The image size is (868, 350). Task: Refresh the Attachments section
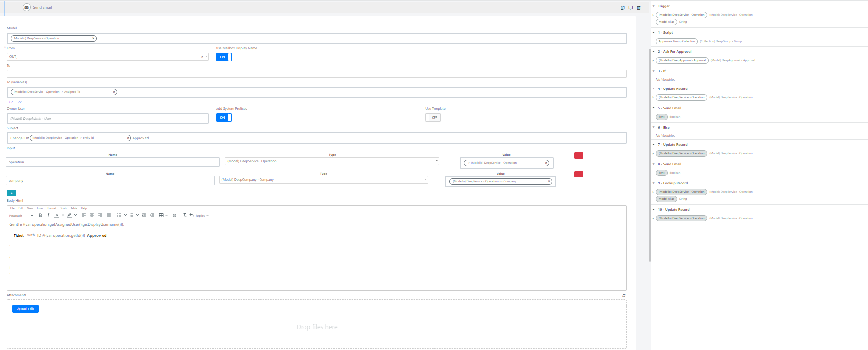[x=624, y=296]
